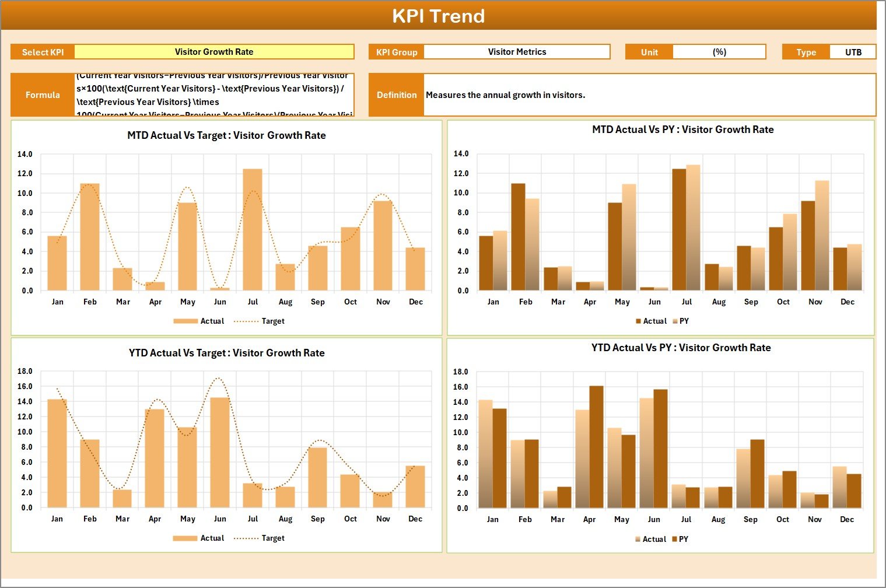Select the Unit field displaying (%)
Image resolution: width=886 pixels, height=588 pixels.
tap(719, 51)
